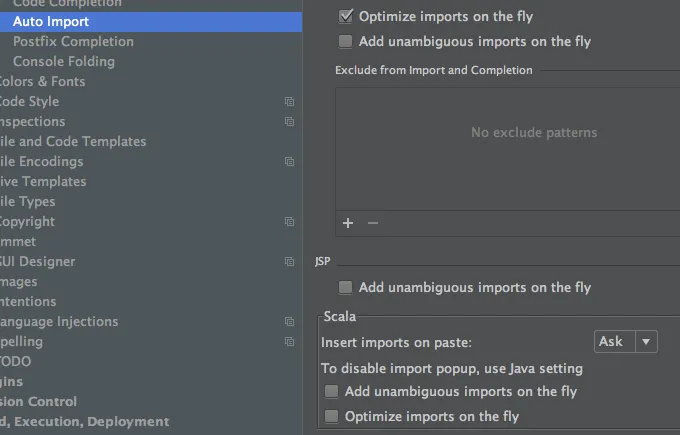Click the per-project icon beside Language Injections
The image size is (680, 435).
pos(289,322)
